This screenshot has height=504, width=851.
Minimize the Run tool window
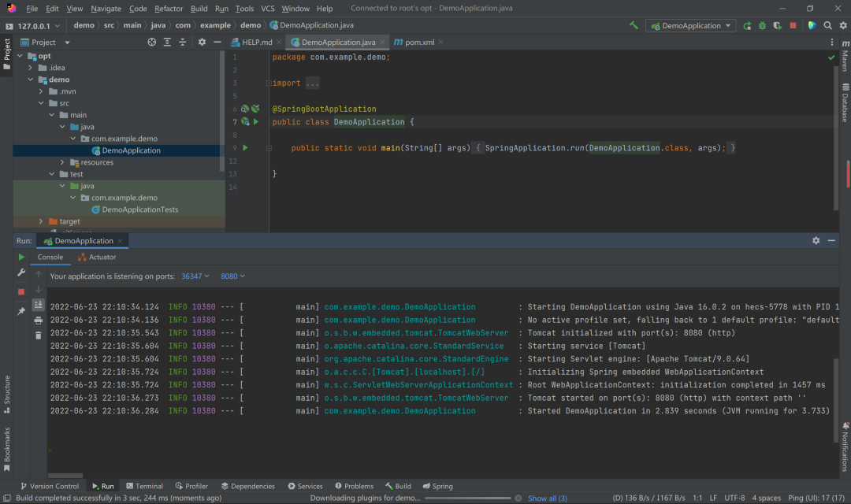point(831,240)
